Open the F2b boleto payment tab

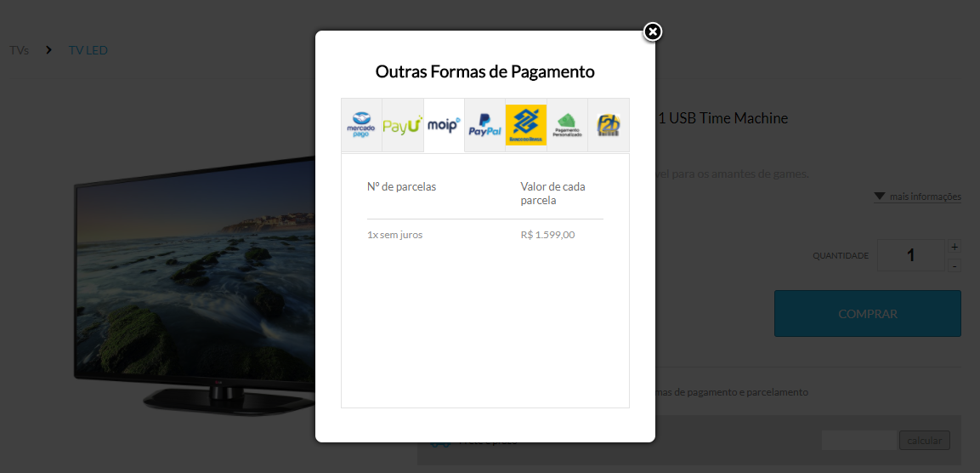pyautogui.click(x=609, y=125)
